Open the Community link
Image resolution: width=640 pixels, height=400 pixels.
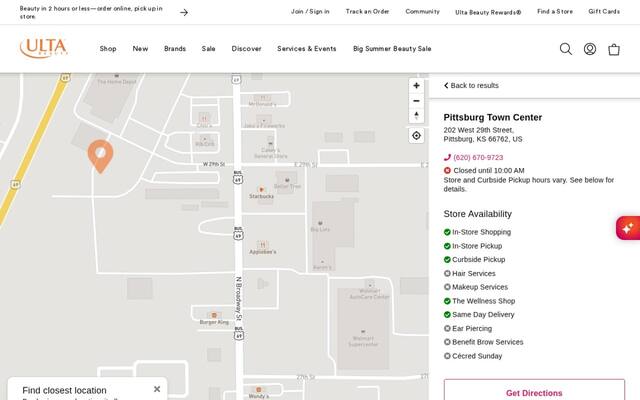click(422, 11)
